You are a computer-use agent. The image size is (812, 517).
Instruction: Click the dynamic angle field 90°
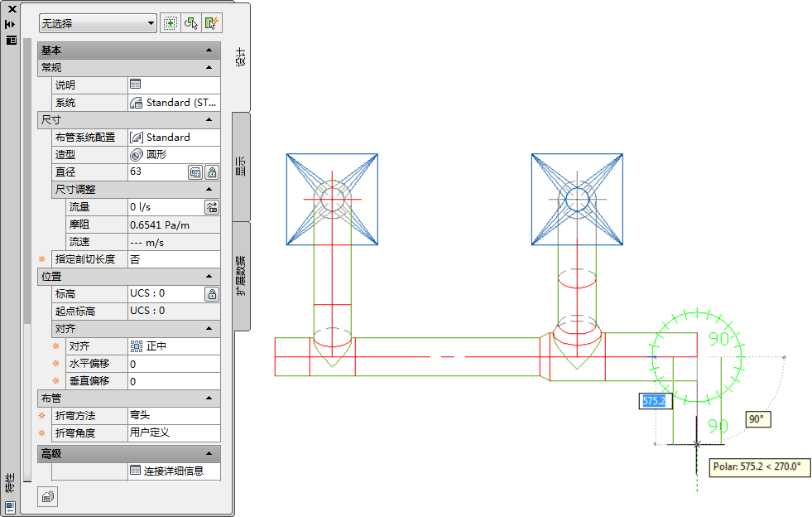(757, 419)
